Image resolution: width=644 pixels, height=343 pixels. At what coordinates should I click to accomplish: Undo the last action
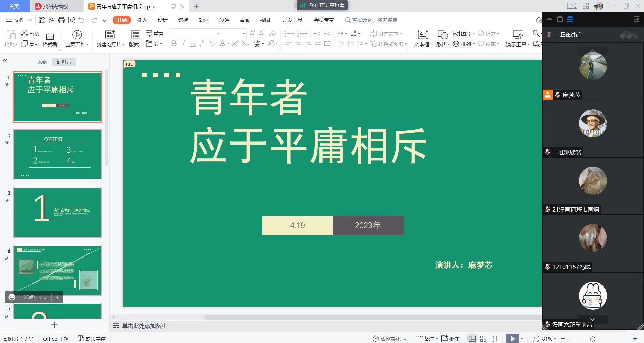pos(81,20)
